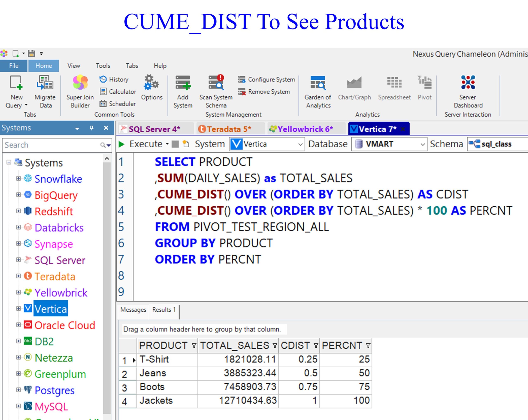
Task: Open the System Vertica dropdown
Action: (300, 144)
